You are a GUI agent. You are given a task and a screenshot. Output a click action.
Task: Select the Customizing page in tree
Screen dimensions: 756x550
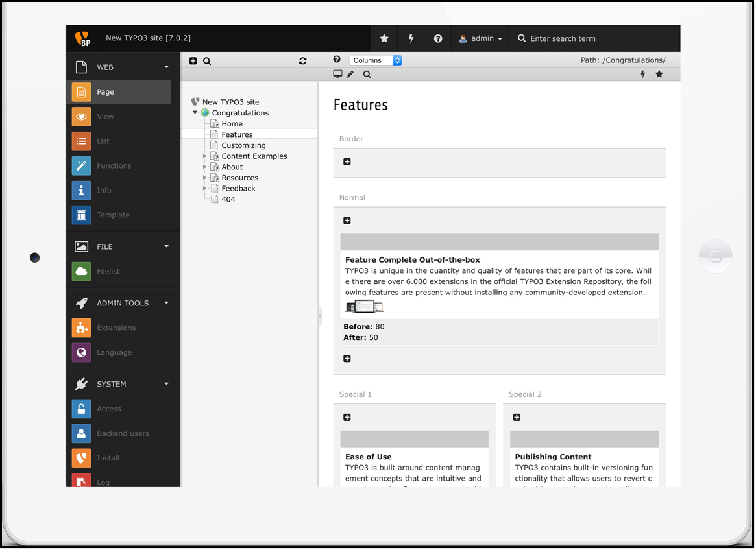[243, 146]
